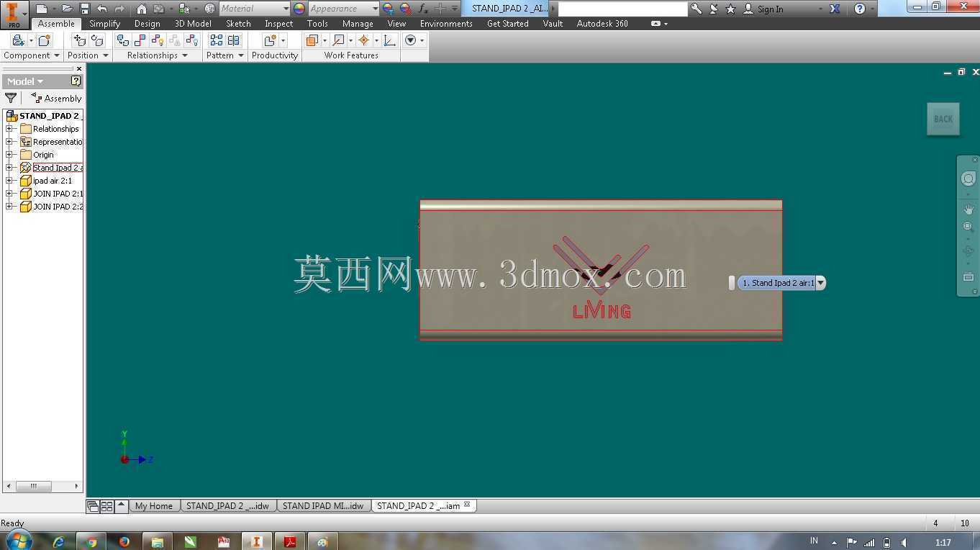Select the Free Rotate tool
Screen dimensions: 980x550
click(96, 40)
